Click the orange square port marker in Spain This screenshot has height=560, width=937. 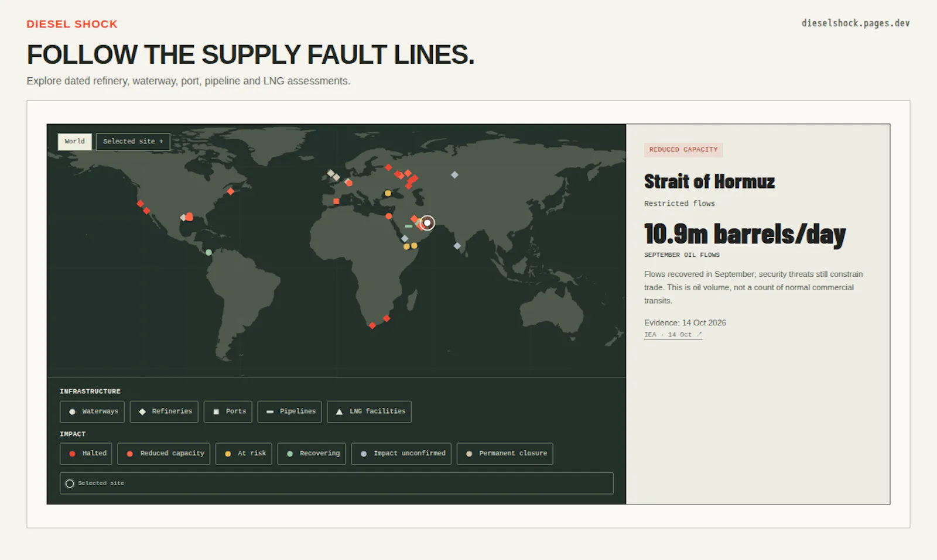point(336,201)
